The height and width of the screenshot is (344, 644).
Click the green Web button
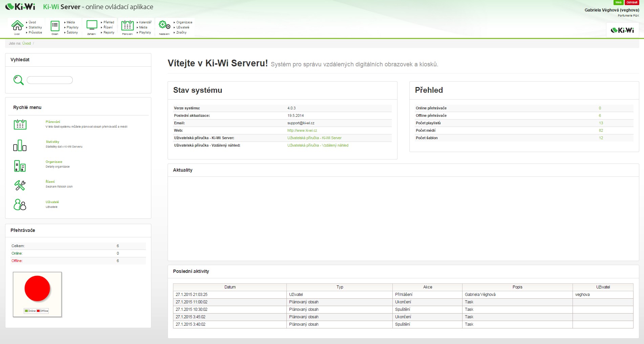[618, 2]
